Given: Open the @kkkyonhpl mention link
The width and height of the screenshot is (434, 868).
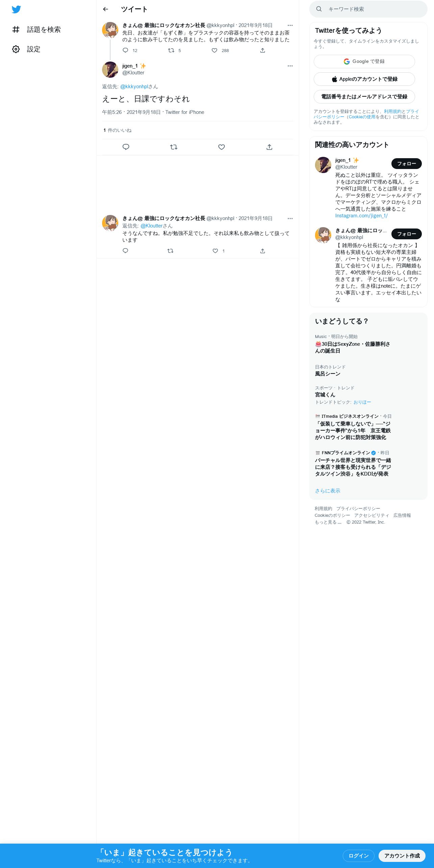Looking at the screenshot, I should pyautogui.click(x=134, y=87).
